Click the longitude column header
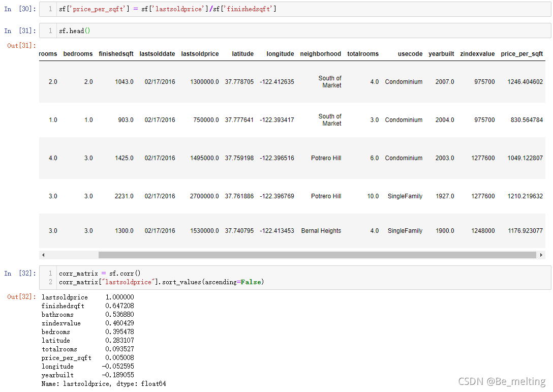The image size is (553, 392). (281, 53)
